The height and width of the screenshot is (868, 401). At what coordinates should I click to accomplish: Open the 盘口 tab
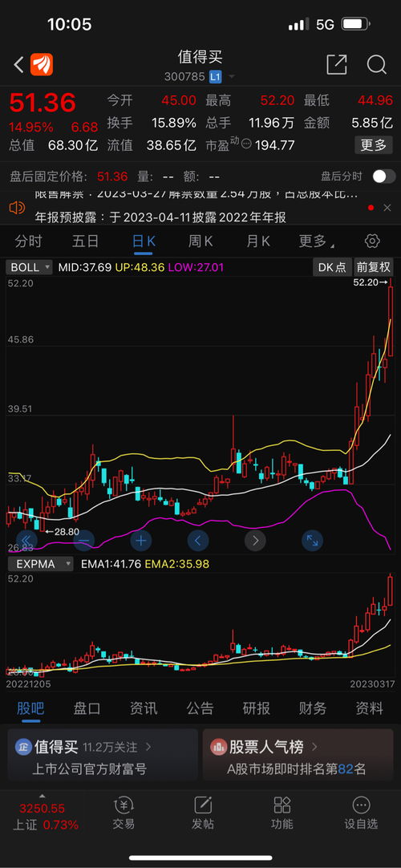[x=87, y=708]
